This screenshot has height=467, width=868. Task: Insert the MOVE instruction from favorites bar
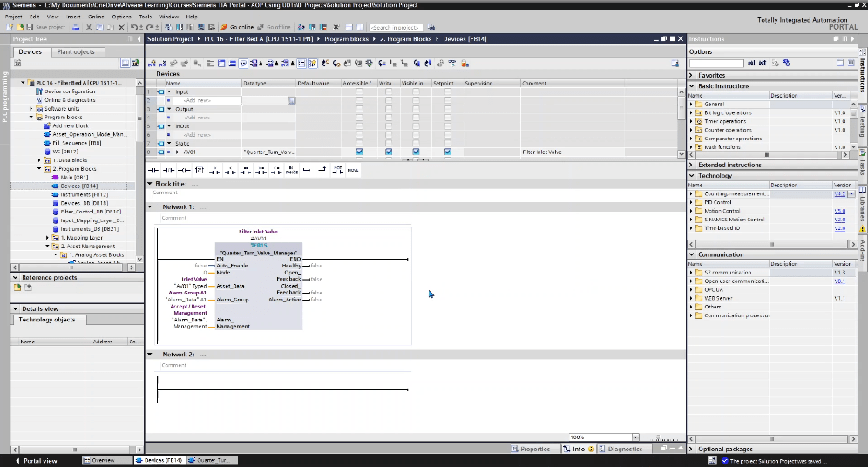pyautogui.click(x=352, y=171)
